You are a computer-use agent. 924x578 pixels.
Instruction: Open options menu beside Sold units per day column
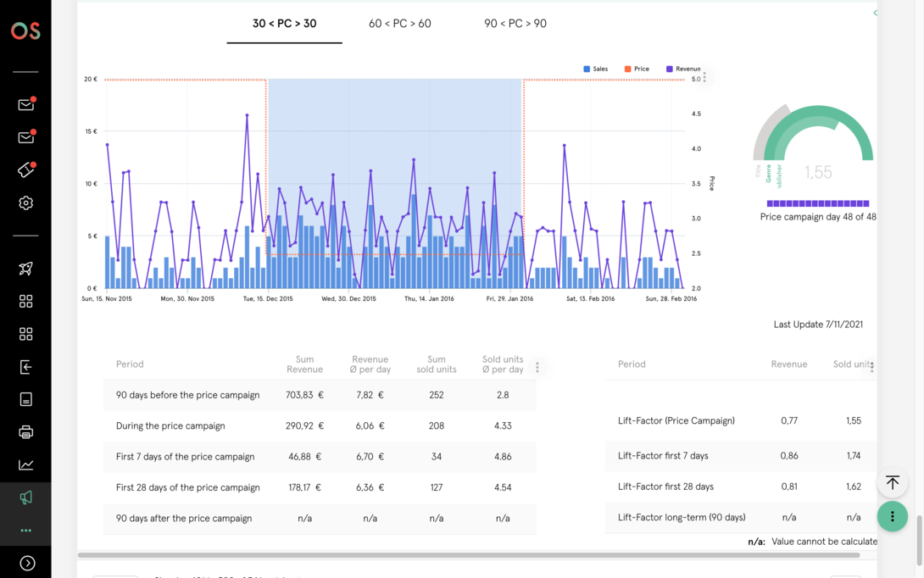537,367
